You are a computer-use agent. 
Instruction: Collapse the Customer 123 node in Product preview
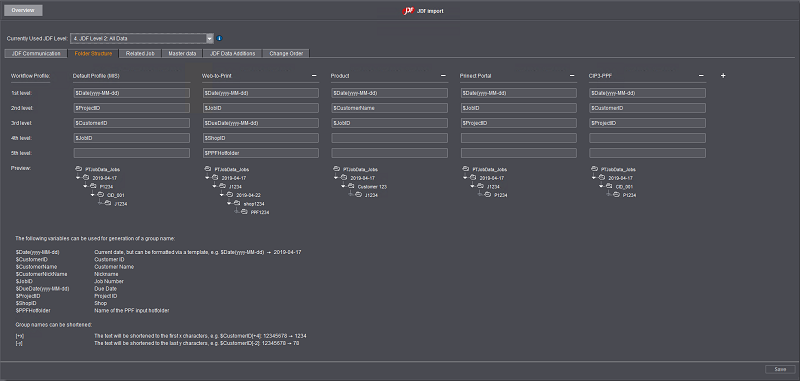tap(343, 186)
